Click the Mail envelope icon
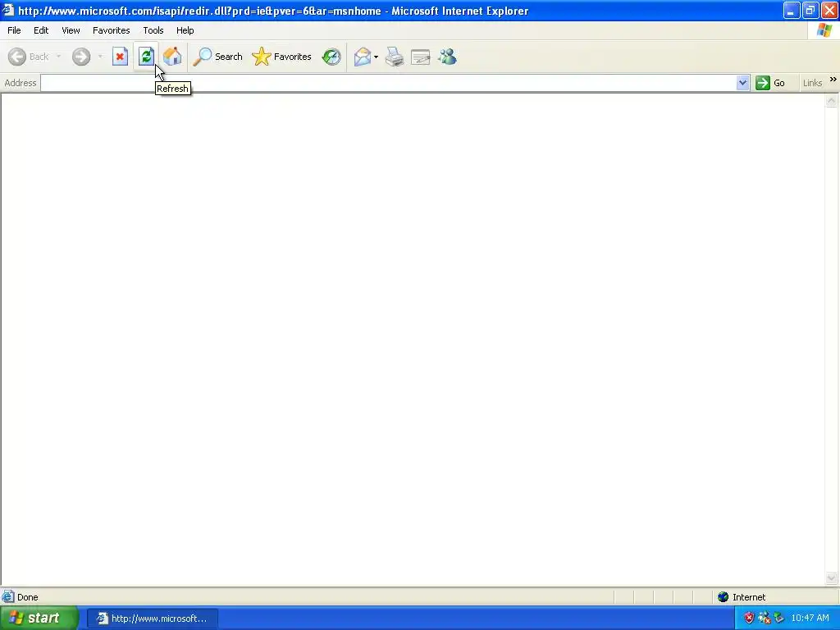The height and width of the screenshot is (630, 840). 362,57
